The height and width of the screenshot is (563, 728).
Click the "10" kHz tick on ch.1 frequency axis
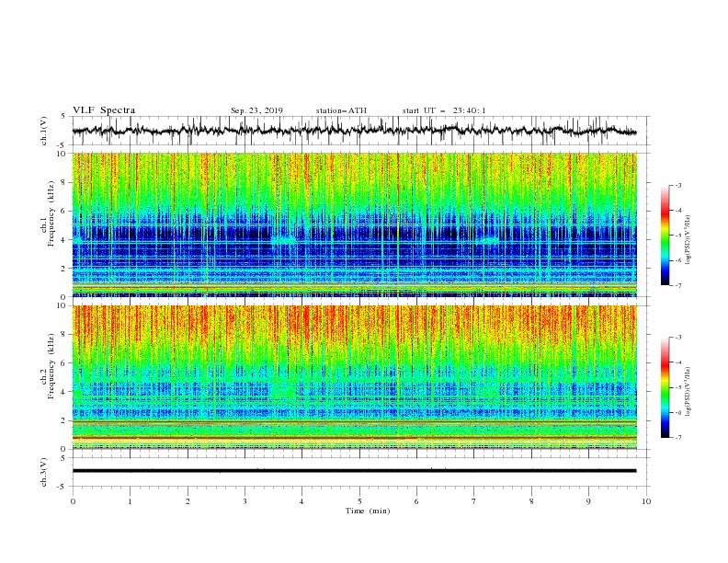(x=62, y=154)
